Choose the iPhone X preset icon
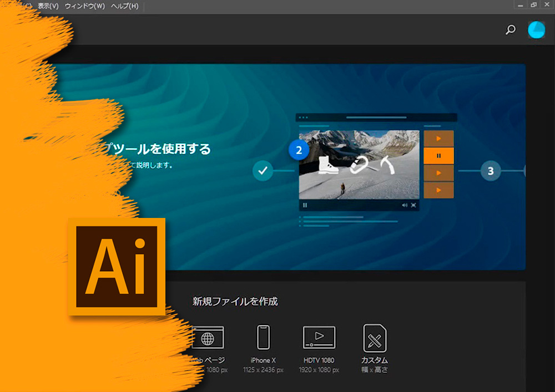The image size is (555, 392). (x=263, y=337)
